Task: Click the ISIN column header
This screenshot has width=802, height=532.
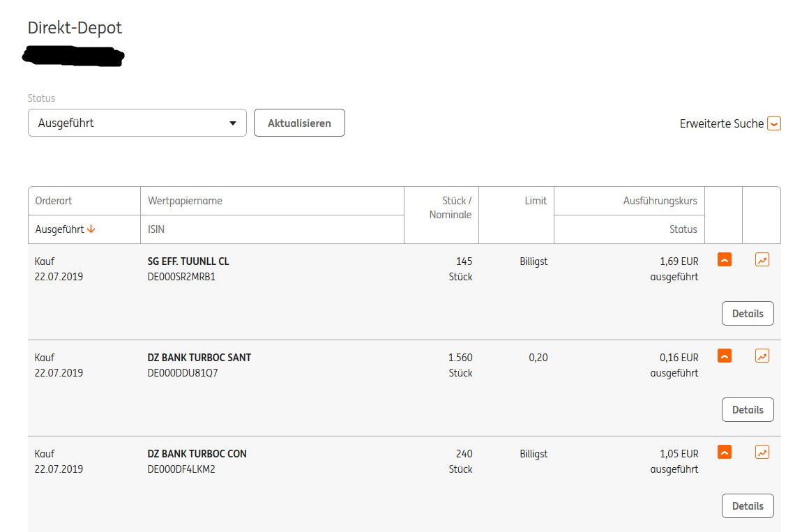Action: coord(156,229)
